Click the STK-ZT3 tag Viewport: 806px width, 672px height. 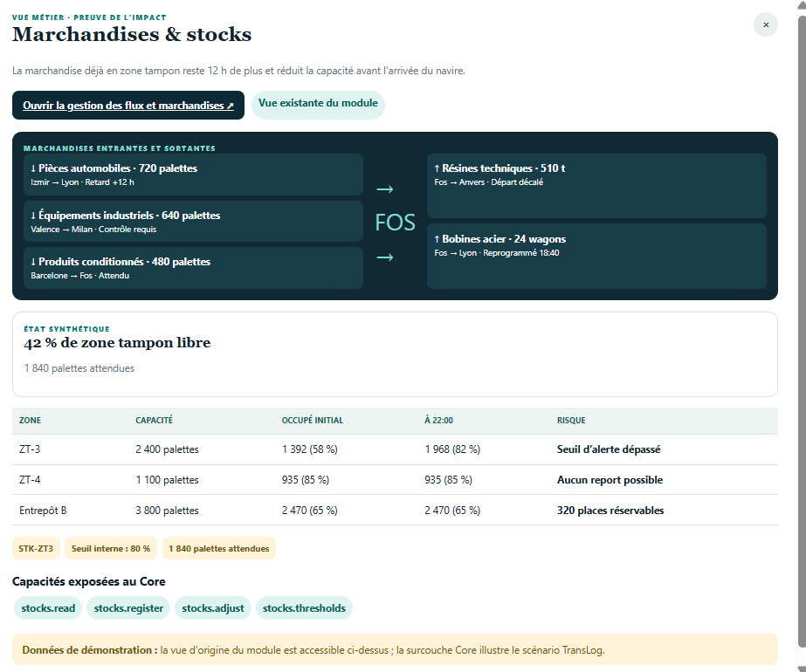pyautogui.click(x=36, y=549)
